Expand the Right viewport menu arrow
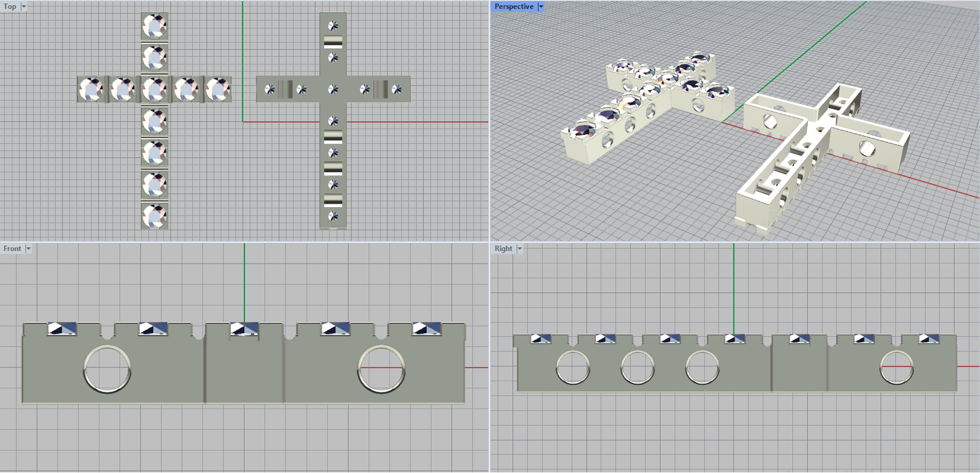Screen dimensions: 980x473 point(519,249)
